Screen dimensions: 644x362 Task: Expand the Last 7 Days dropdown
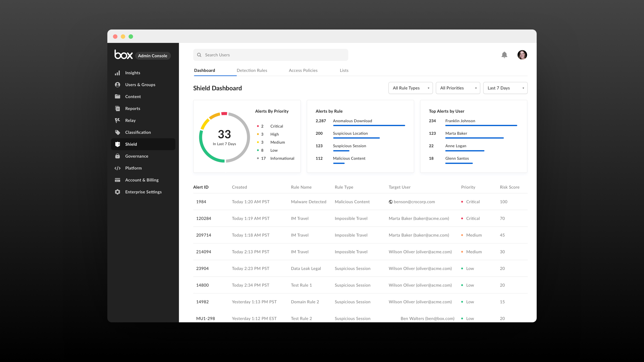[x=505, y=88]
